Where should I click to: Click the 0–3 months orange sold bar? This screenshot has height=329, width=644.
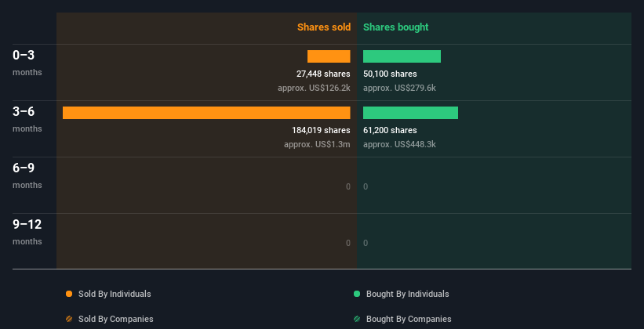329,56
